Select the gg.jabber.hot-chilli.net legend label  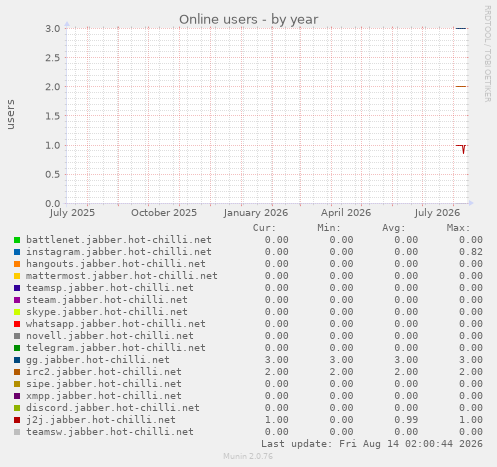tap(98, 360)
